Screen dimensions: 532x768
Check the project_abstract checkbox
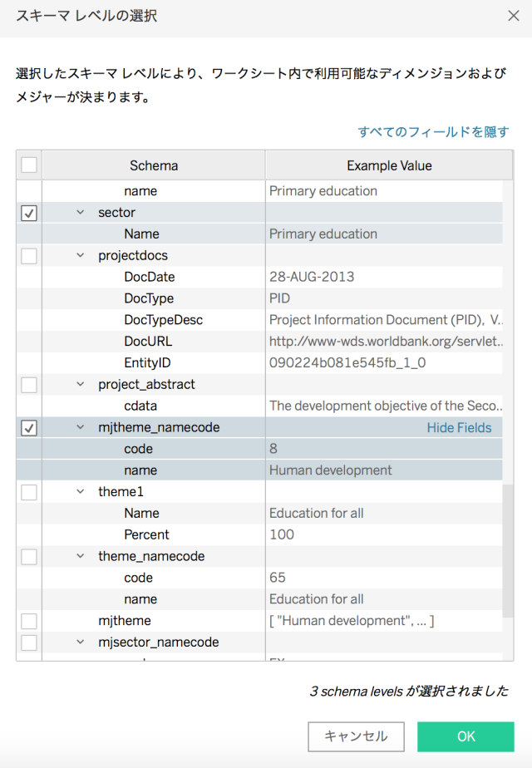tap(29, 385)
